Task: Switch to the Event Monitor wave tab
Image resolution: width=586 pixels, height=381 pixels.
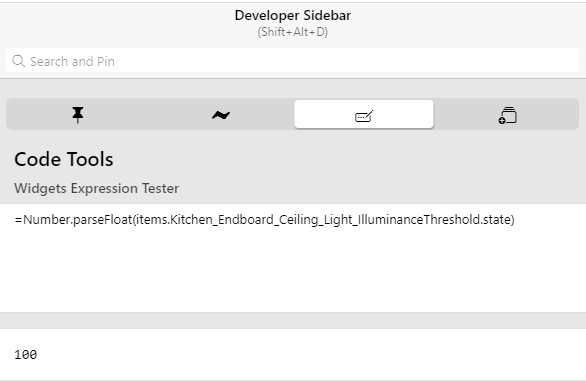Action: [221, 114]
